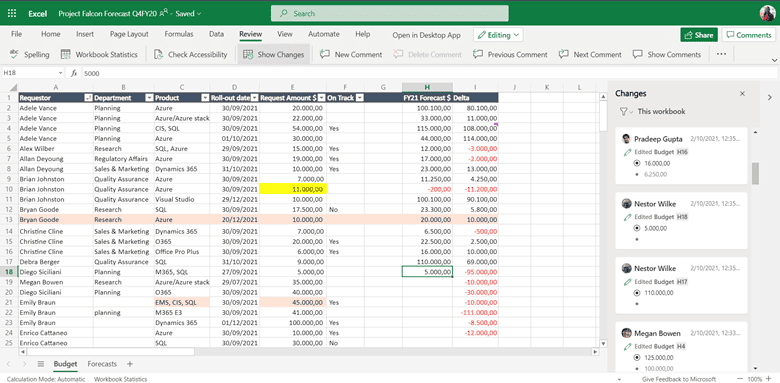Viewport: 780px width, 383px height.
Task: Go to Next Comment
Action: 590,55
